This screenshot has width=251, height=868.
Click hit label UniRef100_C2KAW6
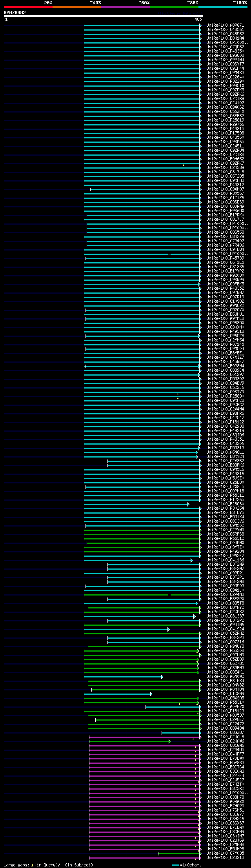click(x=225, y=741)
